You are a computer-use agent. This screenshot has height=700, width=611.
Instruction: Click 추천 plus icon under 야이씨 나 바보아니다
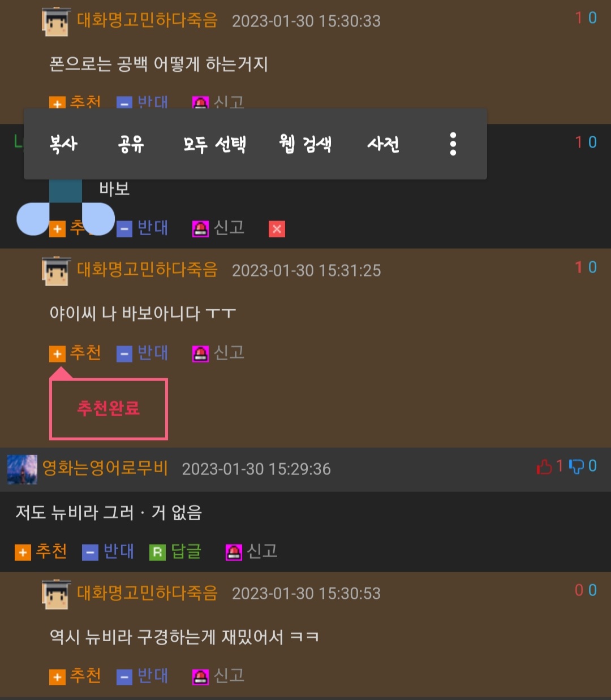point(57,354)
